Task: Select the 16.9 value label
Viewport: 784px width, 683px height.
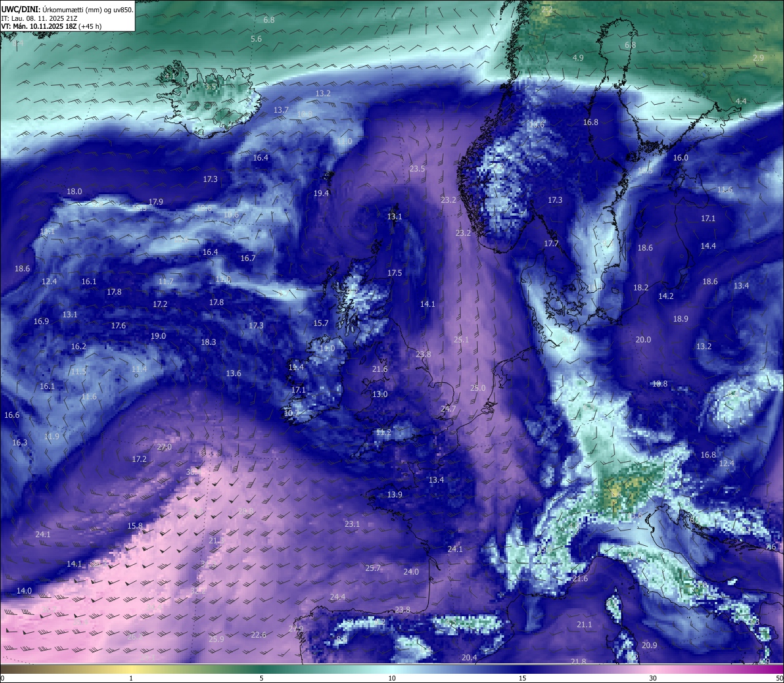Action: 41,321
